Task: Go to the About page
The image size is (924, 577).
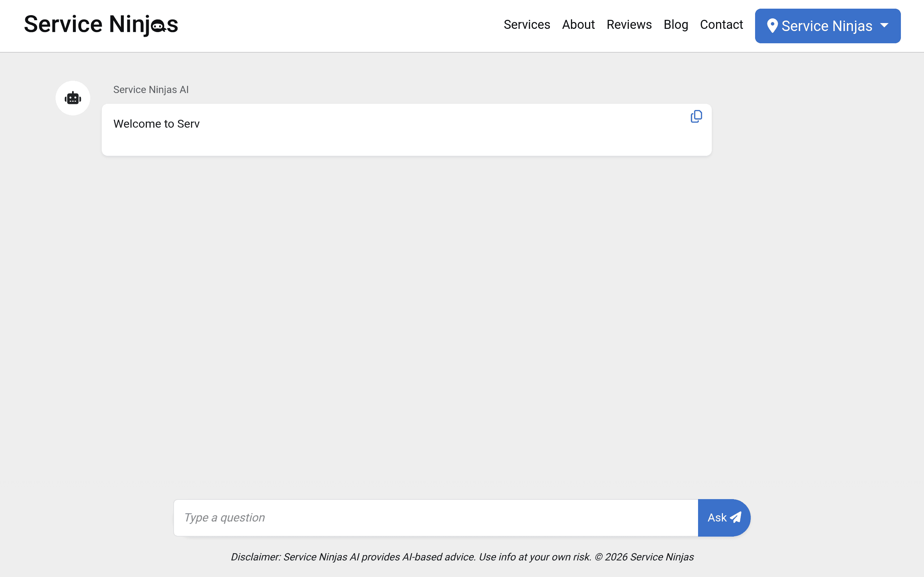Action: point(578,25)
